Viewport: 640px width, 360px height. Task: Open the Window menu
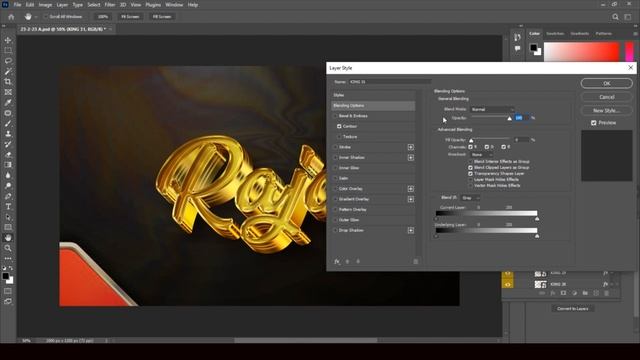click(174, 5)
